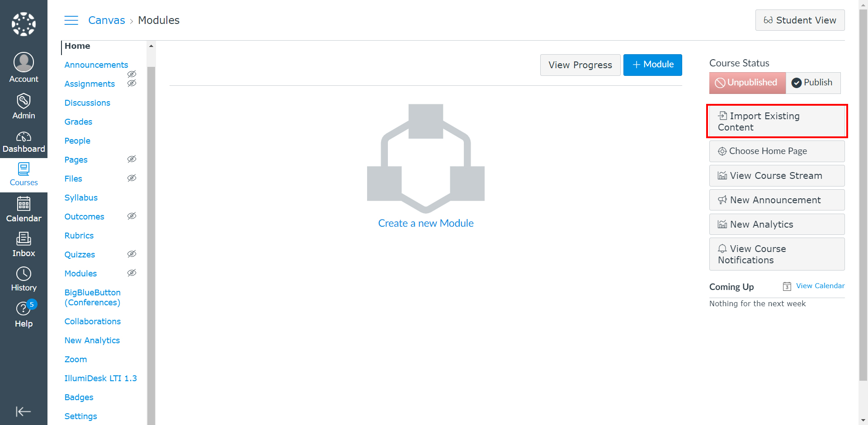Open Badges in course menu
Viewport: 868px width, 425px height.
79,397
